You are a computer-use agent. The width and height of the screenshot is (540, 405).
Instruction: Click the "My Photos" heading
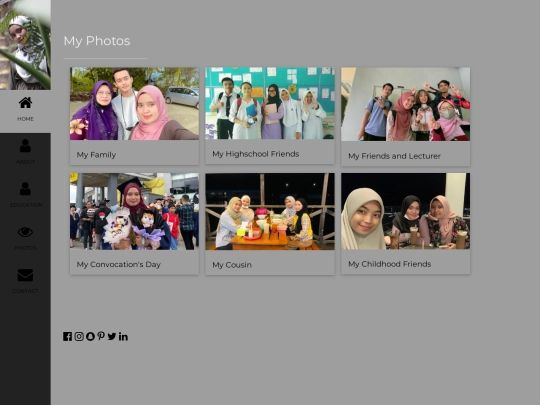[x=97, y=41]
